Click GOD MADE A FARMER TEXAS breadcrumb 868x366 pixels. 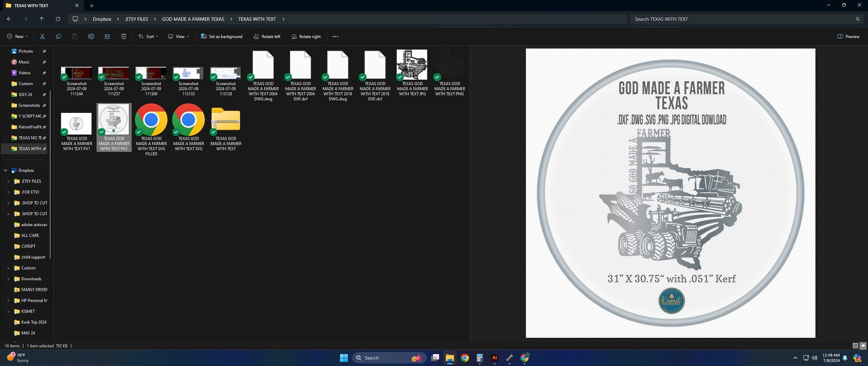pyautogui.click(x=193, y=19)
